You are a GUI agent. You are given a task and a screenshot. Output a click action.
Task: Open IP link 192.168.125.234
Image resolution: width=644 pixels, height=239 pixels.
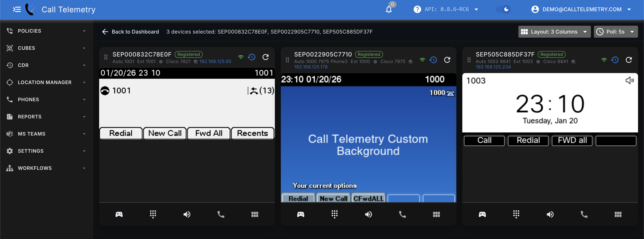[493, 67]
